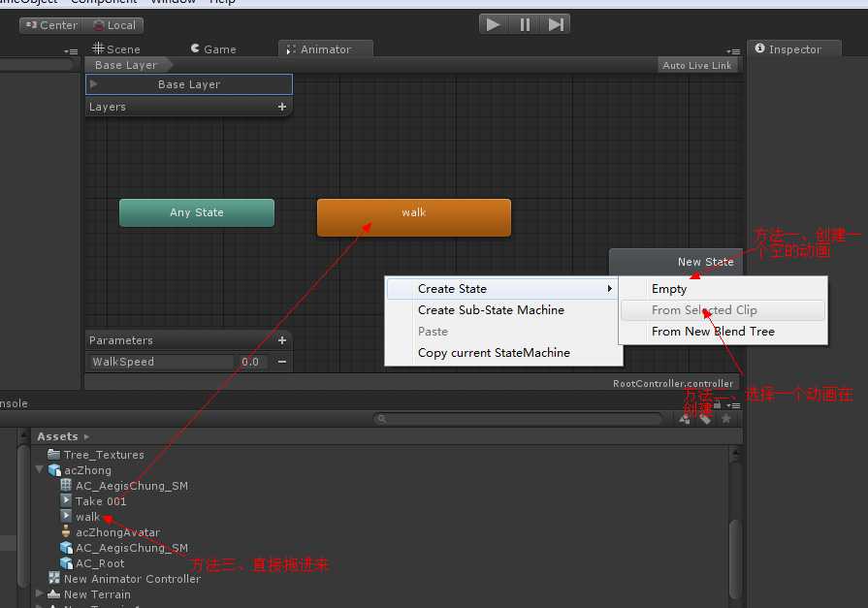
Task: Select the Tree_Textures folder
Action: (x=96, y=455)
